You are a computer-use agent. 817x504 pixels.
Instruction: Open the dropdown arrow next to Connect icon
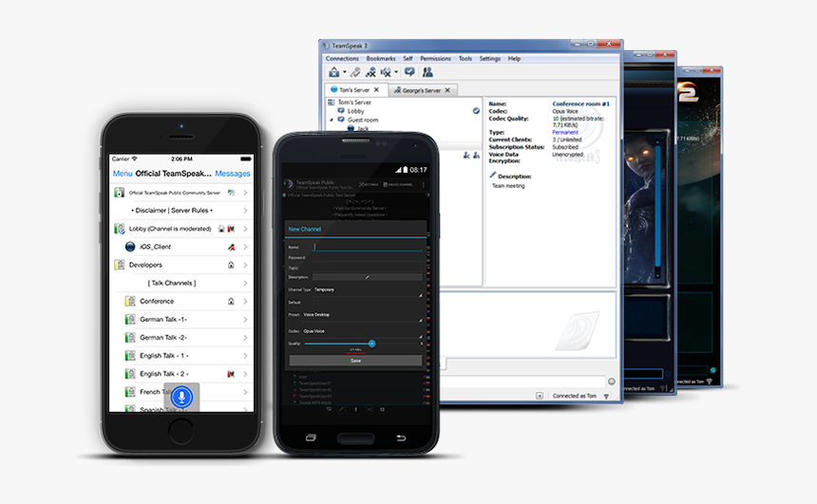click(x=345, y=72)
